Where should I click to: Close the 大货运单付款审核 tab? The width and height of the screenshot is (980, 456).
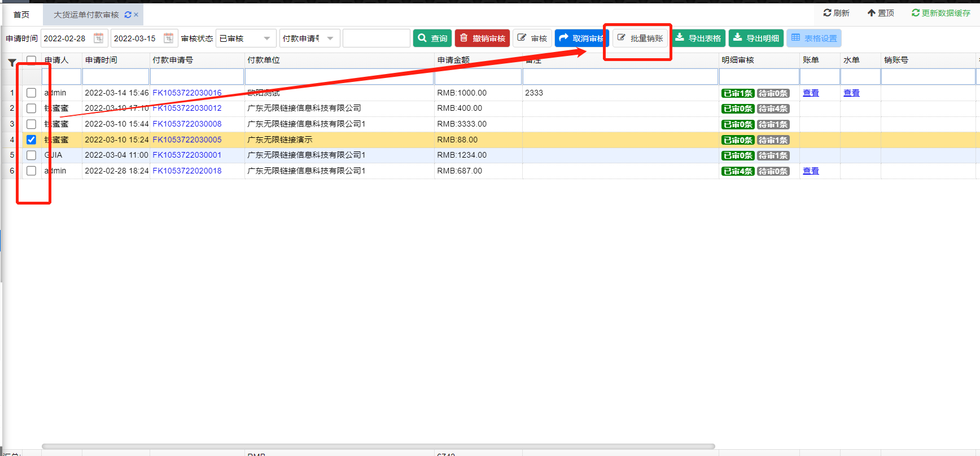point(136,15)
